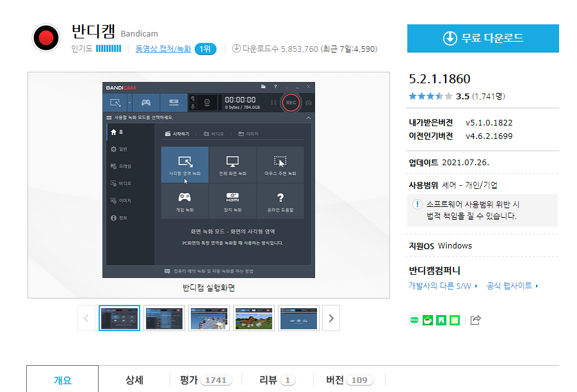Choose around-mouse recording tile
577x392 pixels.
coord(280,165)
